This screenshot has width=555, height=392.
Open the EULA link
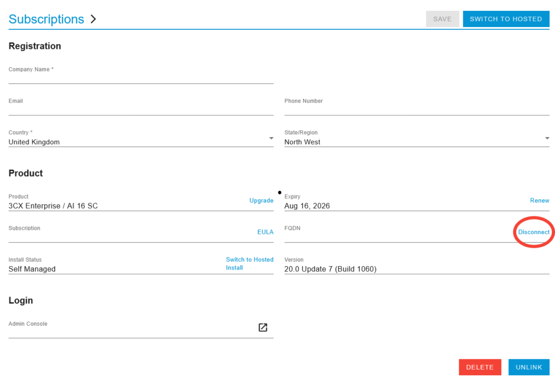tap(265, 232)
